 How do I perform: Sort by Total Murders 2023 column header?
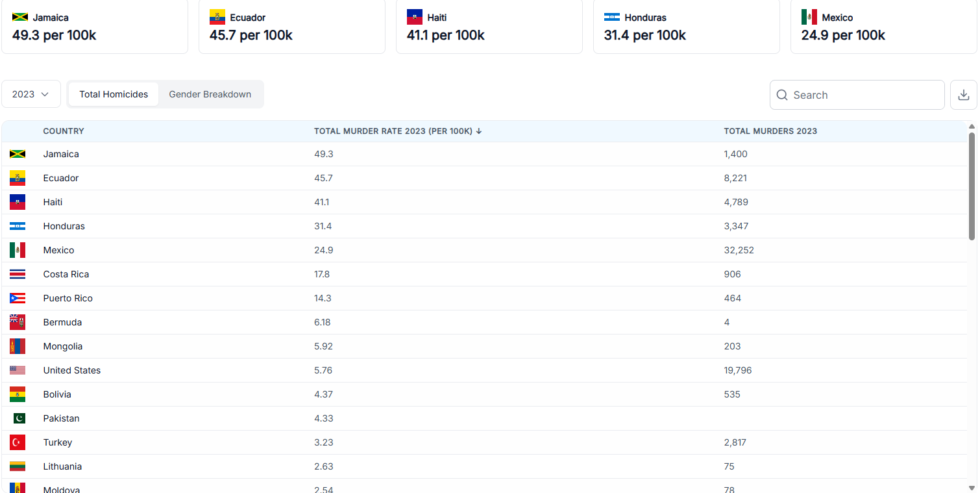tap(770, 131)
